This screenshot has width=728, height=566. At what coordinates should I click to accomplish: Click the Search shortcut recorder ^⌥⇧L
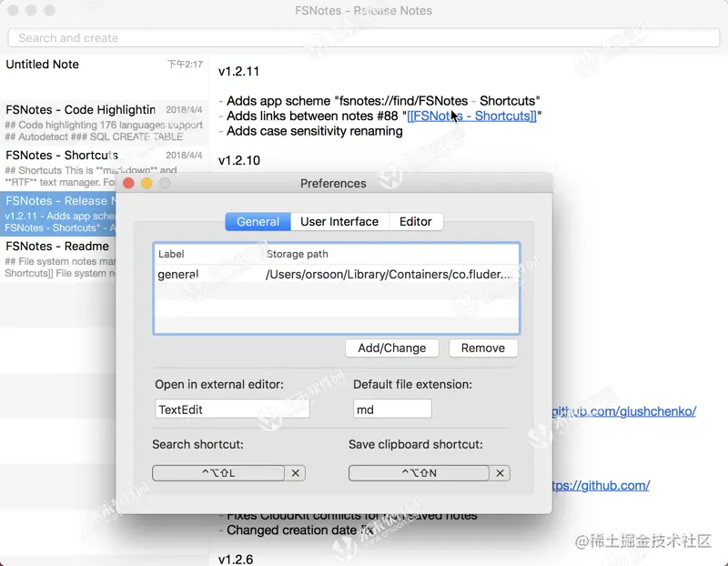click(218, 473)
